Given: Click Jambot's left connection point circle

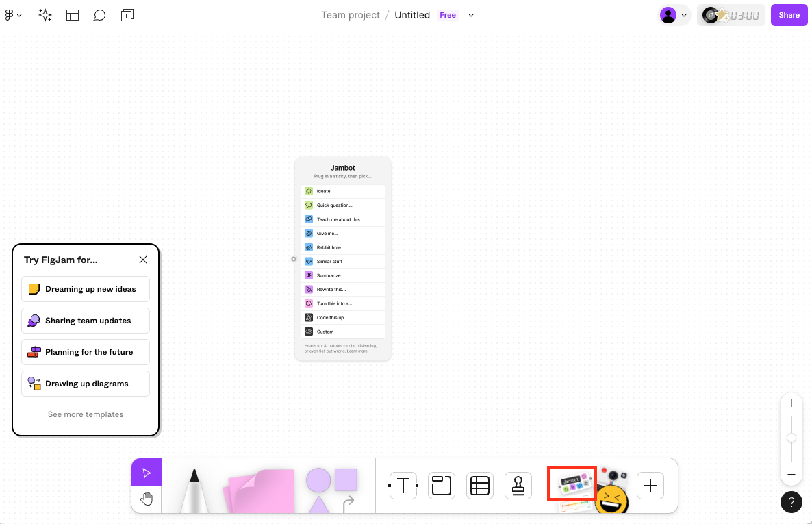Looking at the screenshot, I should [x=294, y=259].
